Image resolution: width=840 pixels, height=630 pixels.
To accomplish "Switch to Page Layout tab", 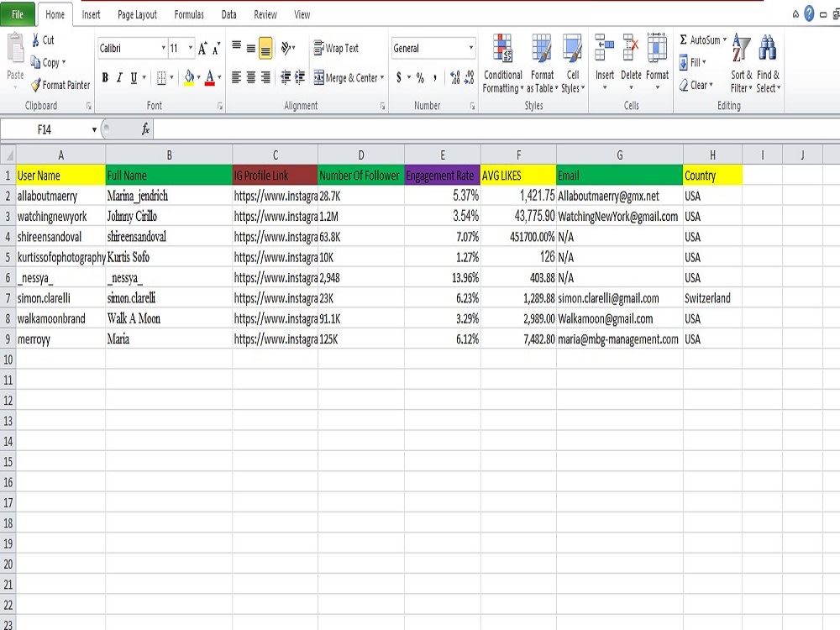I will [x=137, y=14].
